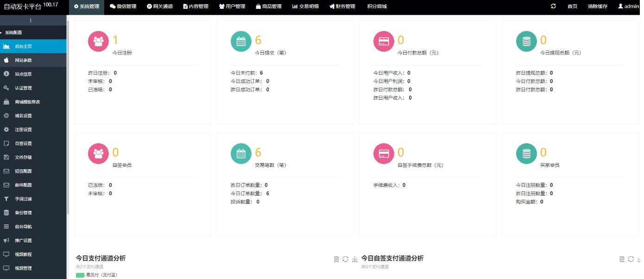This screenshot has height=279, width=644.
Task: Click the 昨日提现总额 text row
Action: pyautogui.click(x=535, y=73)
